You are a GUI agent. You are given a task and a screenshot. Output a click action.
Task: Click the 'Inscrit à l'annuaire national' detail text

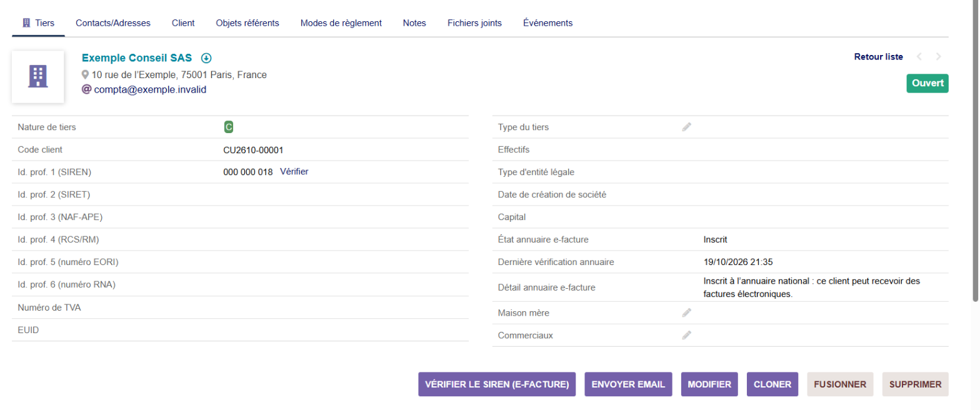811,287
